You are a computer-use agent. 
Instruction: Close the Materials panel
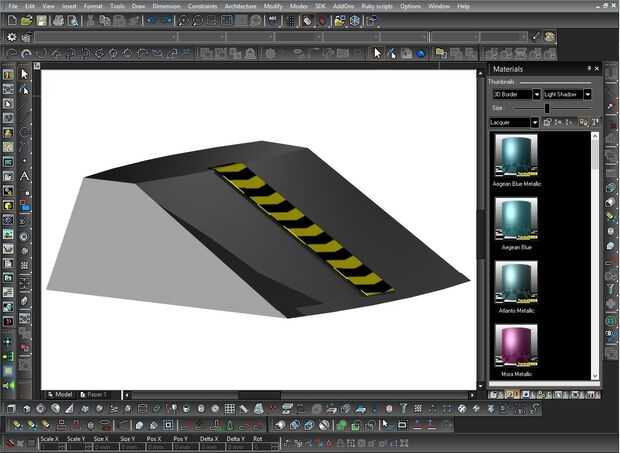595,69
